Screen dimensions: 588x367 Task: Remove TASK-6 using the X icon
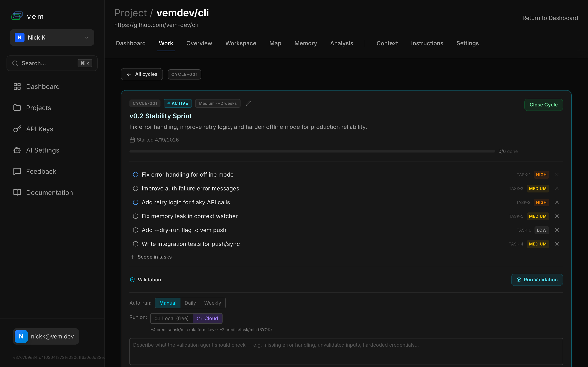[x=557, y=230]
